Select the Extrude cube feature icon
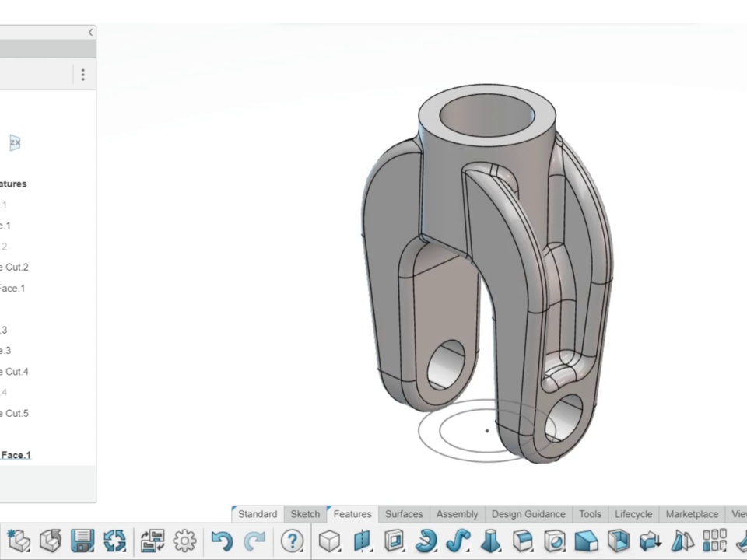This screenshot has height=560, width=747. [x=329, y=541]
